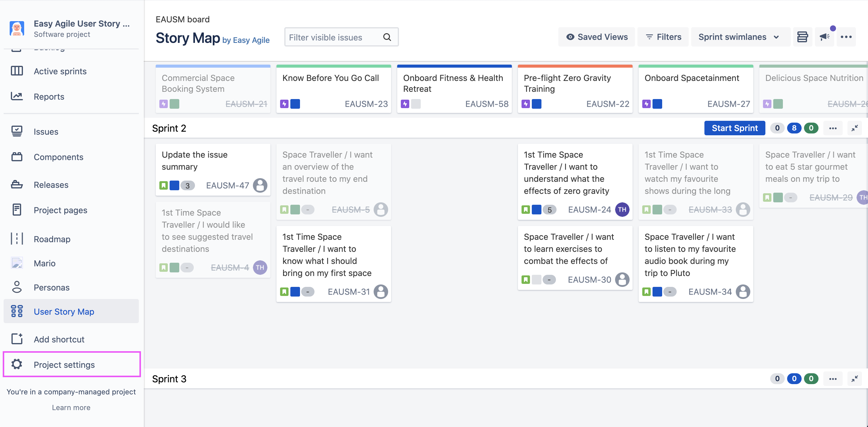Click the search magnifier icon
This screenshot has width=868, height=427.
coord(387,37)
